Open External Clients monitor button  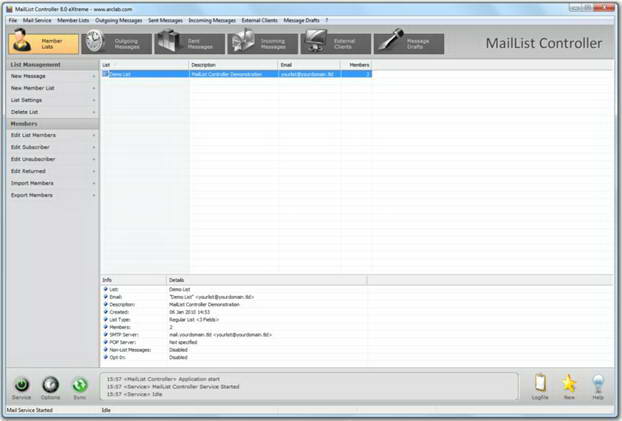pos(336,43)
